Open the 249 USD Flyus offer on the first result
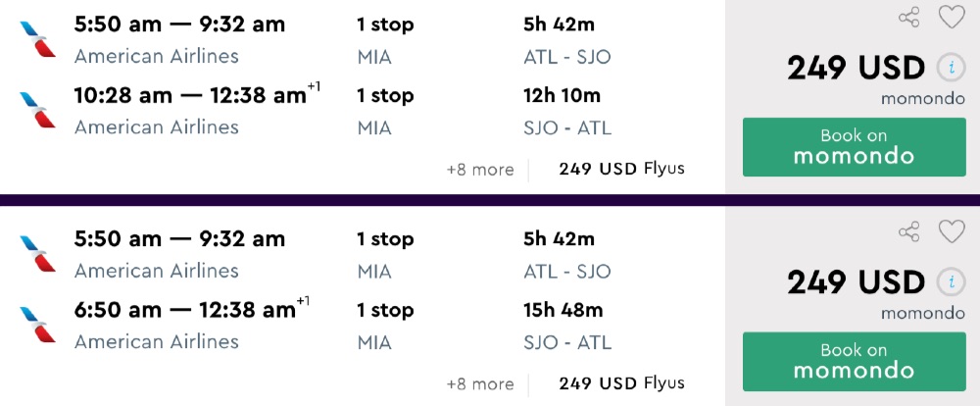Viewport: 980px width, 406px height. point(621,169)
